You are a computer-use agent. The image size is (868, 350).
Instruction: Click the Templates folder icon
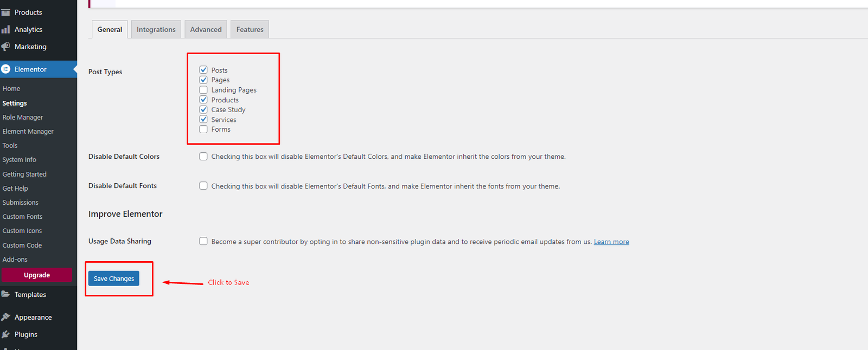(x=6, y=294)
